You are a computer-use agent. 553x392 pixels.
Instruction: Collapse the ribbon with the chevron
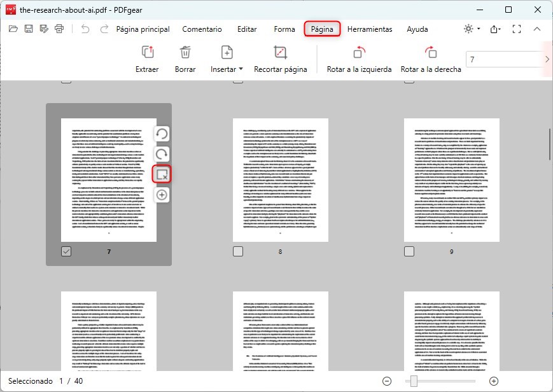537,29
